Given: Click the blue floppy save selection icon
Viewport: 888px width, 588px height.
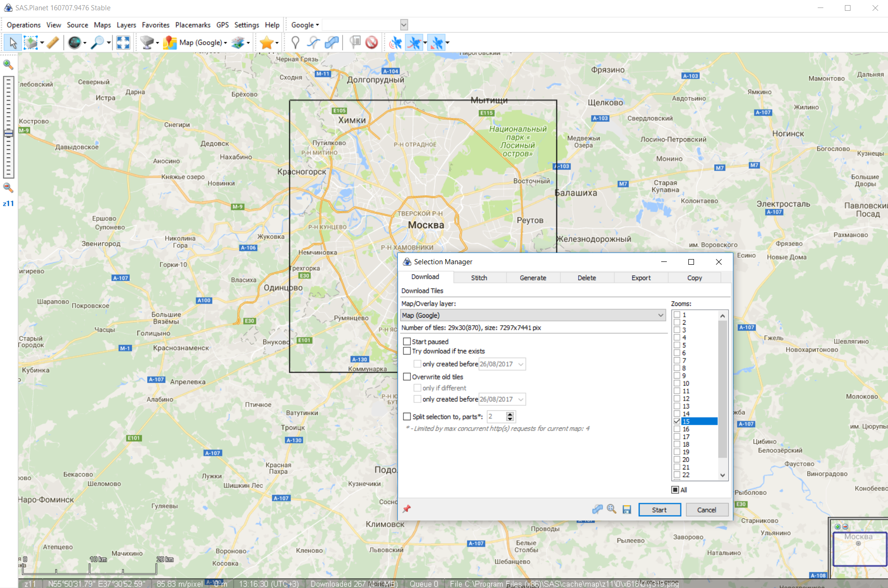Looking at the screenshot, I should click(627, 509).
